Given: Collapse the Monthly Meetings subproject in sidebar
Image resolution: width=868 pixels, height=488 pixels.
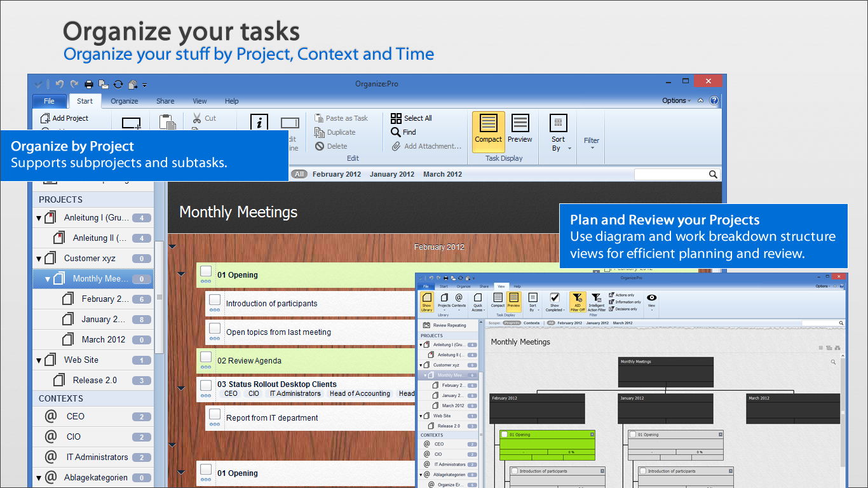Looking at the screenshot, I should [x=48, y=279].
